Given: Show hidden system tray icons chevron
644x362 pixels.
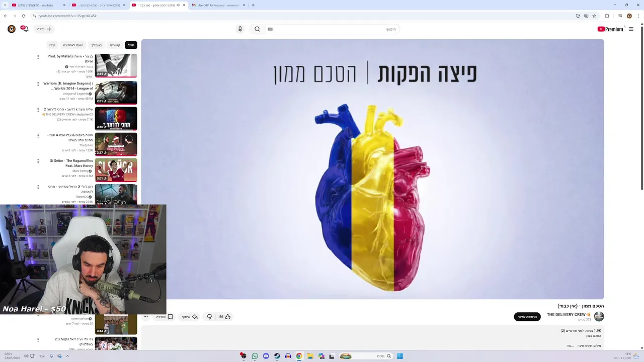Looking at the screenshot, I should pyautogui.click(x=67, y=356).
